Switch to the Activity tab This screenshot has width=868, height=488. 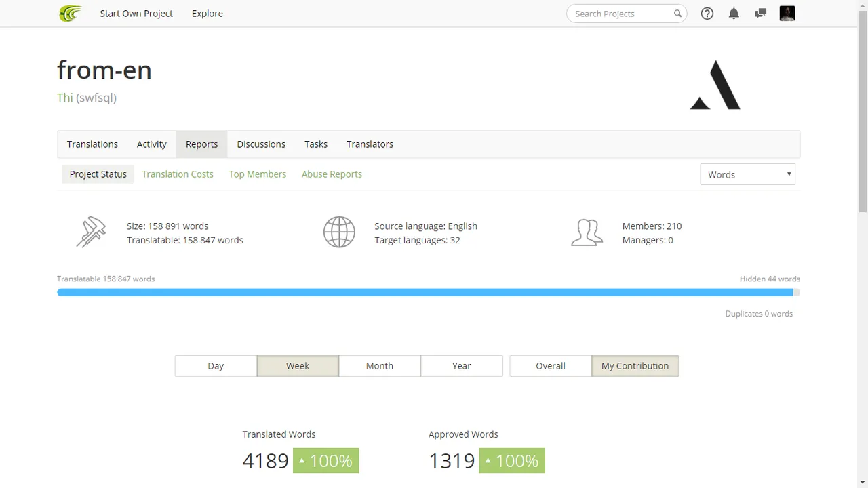pos(152,144)
